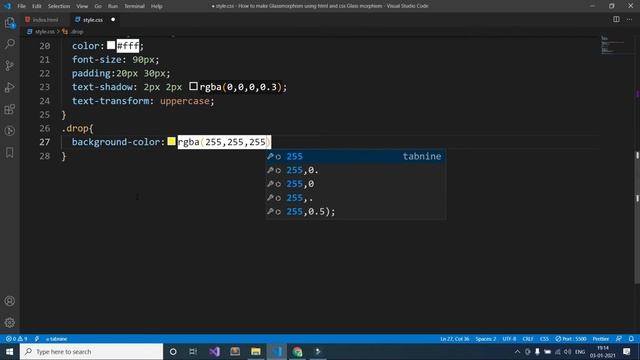Viewport: 640px width, 360px height.
Task: Click the white #fff color swatch
Action: 111,45
